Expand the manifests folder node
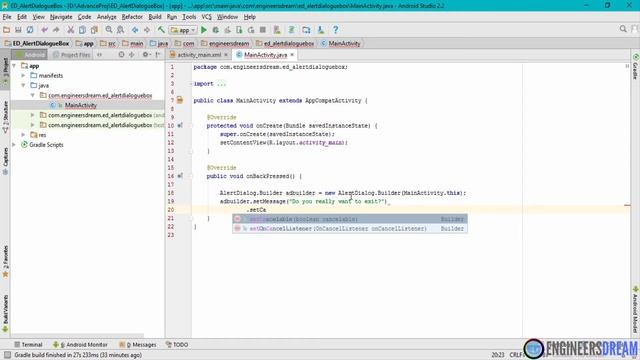Viewport: 640px width, 360px height. point(23,76)
